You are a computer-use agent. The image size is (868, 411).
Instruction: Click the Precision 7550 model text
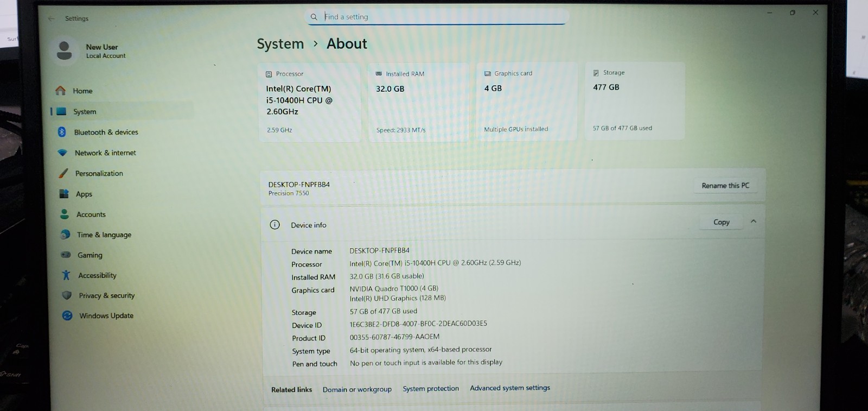(x=289, y=193)
